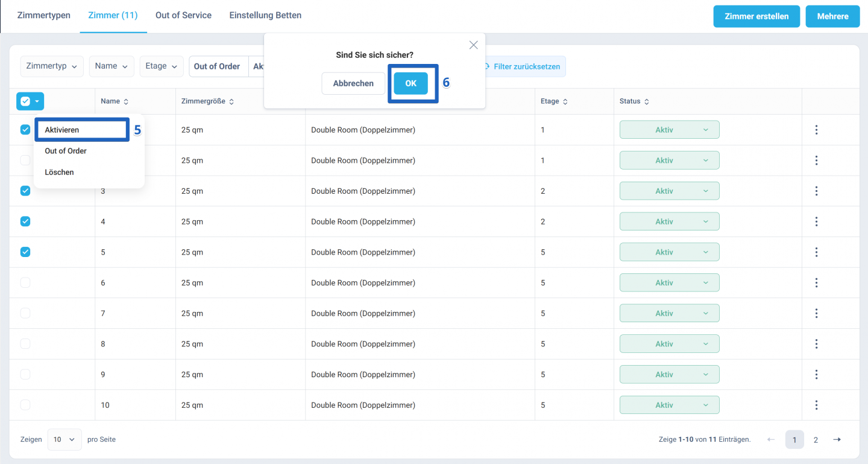Select page 1 in pagination
The width and height of the screenshot is (868, 464).
point(794,440)
